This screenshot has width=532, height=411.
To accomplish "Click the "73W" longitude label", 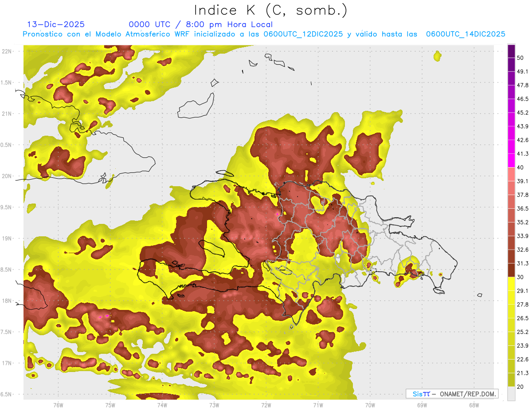I will pos(214,405).
